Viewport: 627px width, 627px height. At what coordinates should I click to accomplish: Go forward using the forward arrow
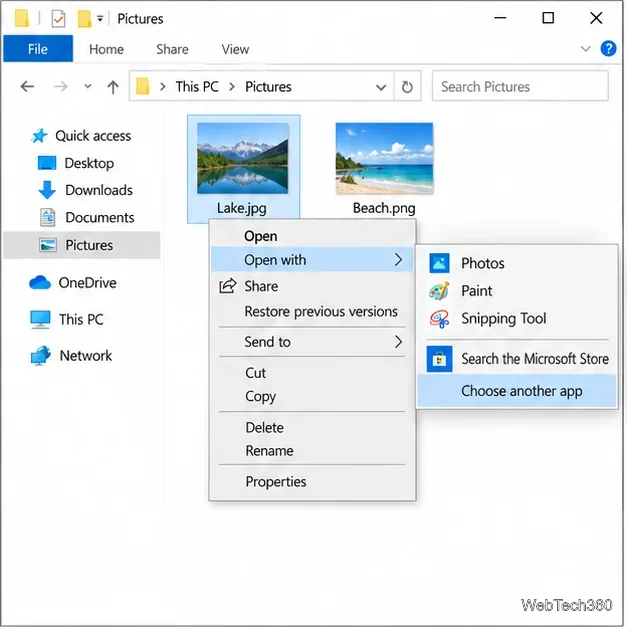point(61,86)
